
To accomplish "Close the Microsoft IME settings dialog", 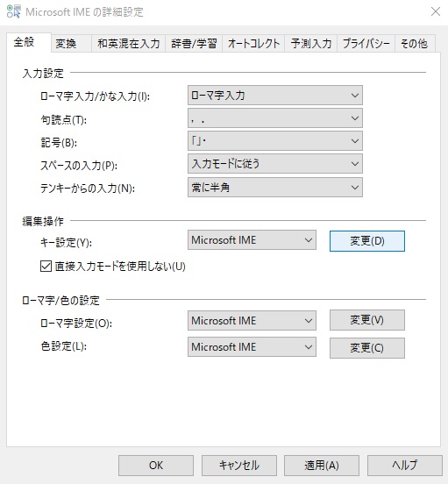I will pyautogui.click(x=436, y=11).
